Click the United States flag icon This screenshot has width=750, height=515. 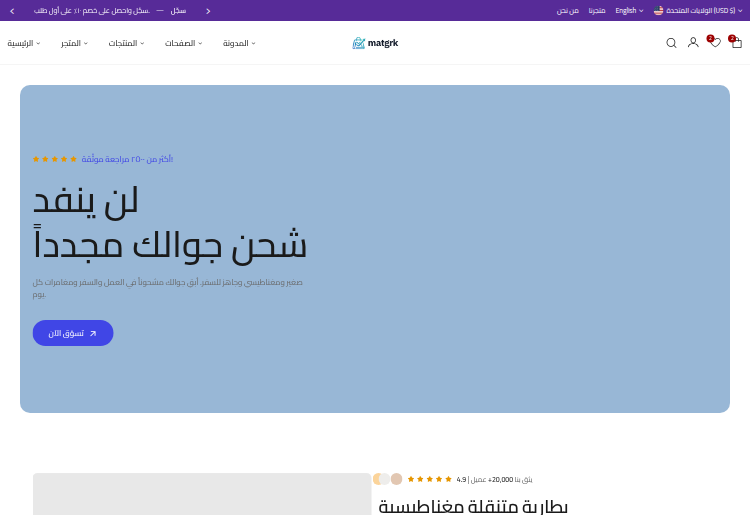pyautogui.click(x=659, y=11)
